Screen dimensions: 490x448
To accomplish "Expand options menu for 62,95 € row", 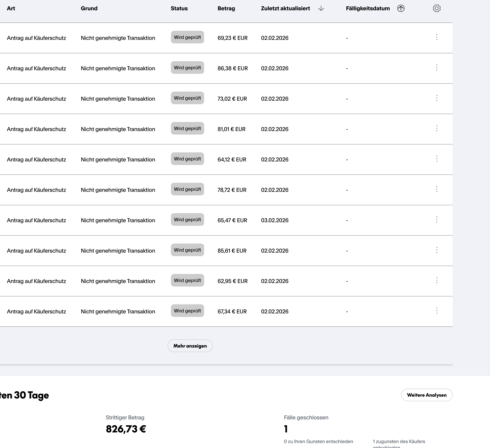I will (x=436, y=280).
